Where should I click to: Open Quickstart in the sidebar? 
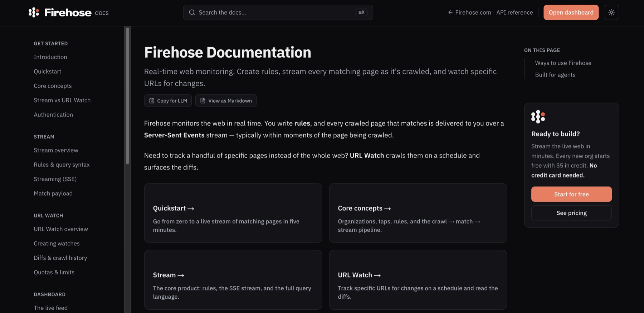pos(48,72)
